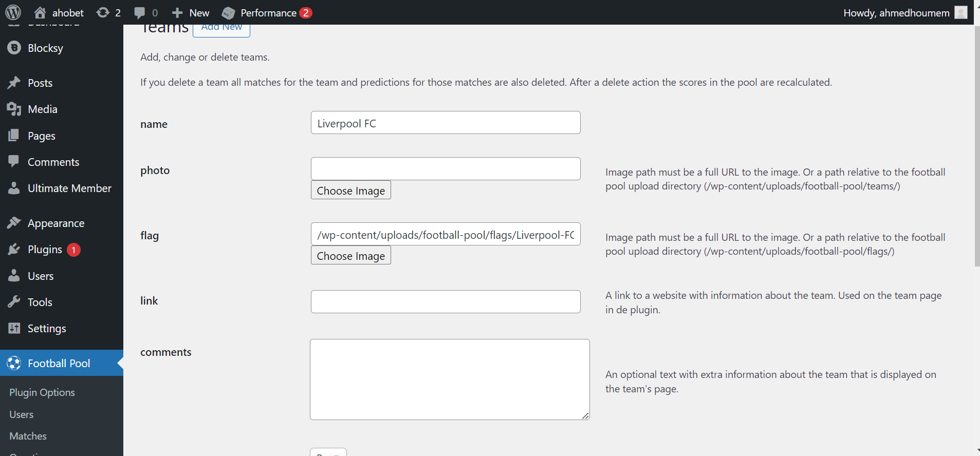Click the Appearance paintbrush icon
Image resolution: width=980 pixels, height=456 pixels.
pos(14,223)
